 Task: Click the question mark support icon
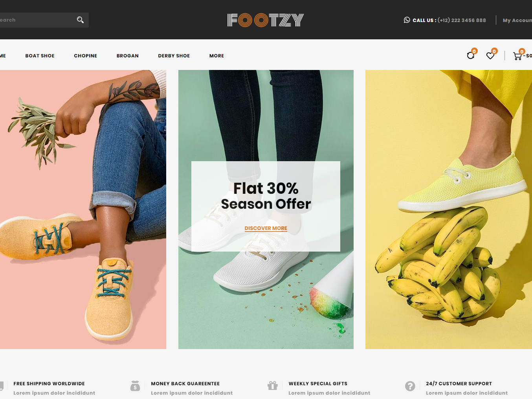[x=410, y=386]
